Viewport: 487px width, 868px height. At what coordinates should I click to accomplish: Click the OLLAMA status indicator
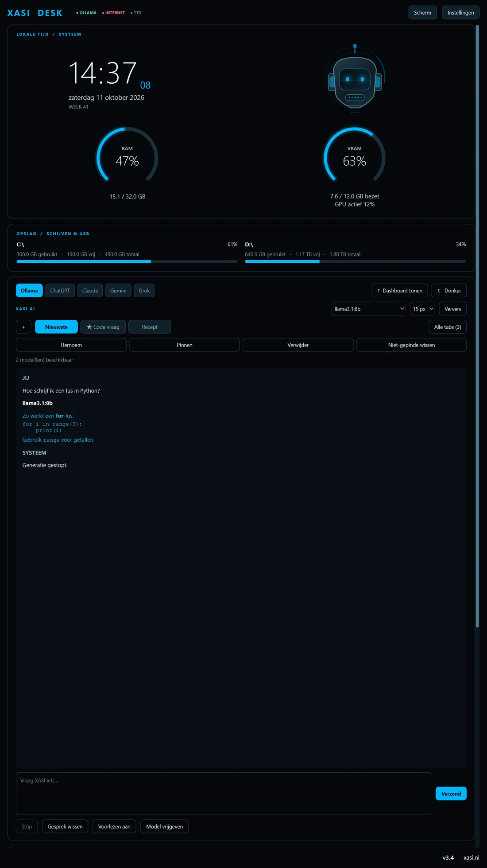click(x=86, y=13)
